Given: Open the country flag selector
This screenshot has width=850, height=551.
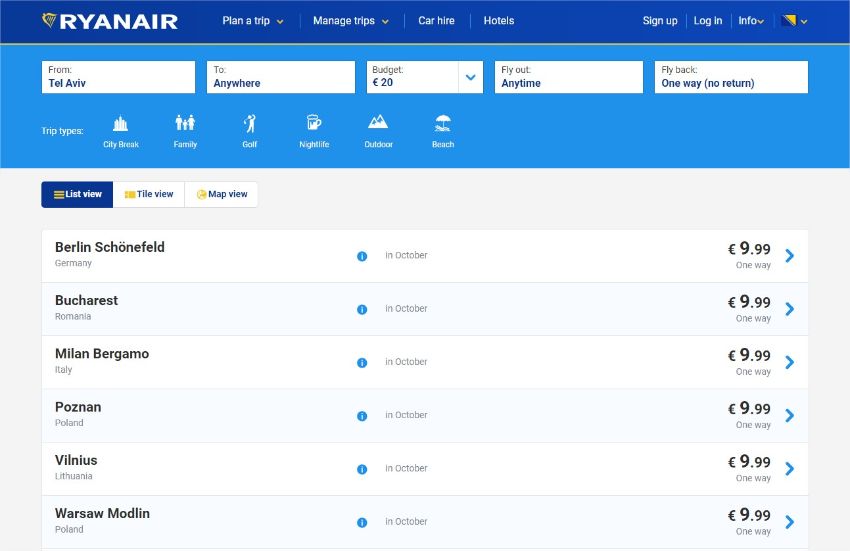Looking at the screenshot, I should click(x=794, y=21).
